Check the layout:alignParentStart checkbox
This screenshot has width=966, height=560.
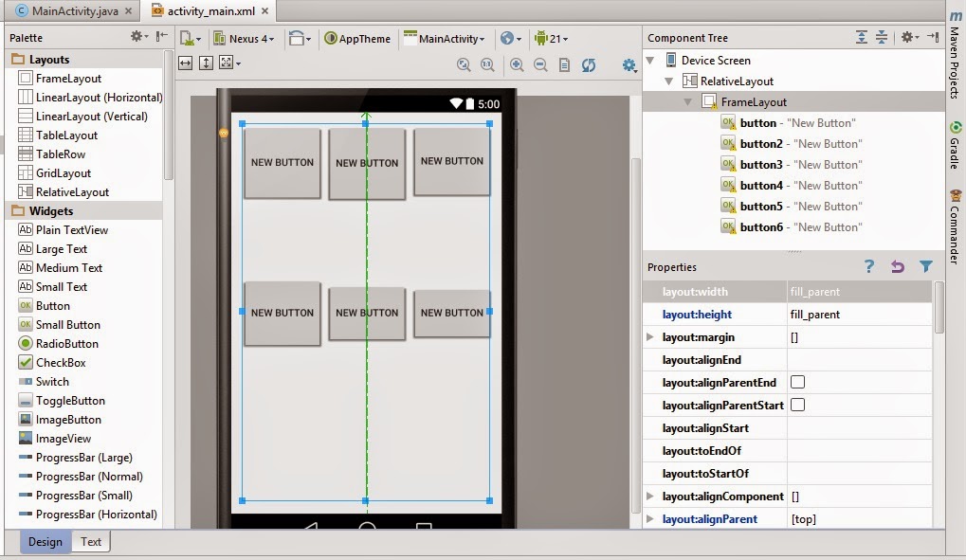(799, 405)
